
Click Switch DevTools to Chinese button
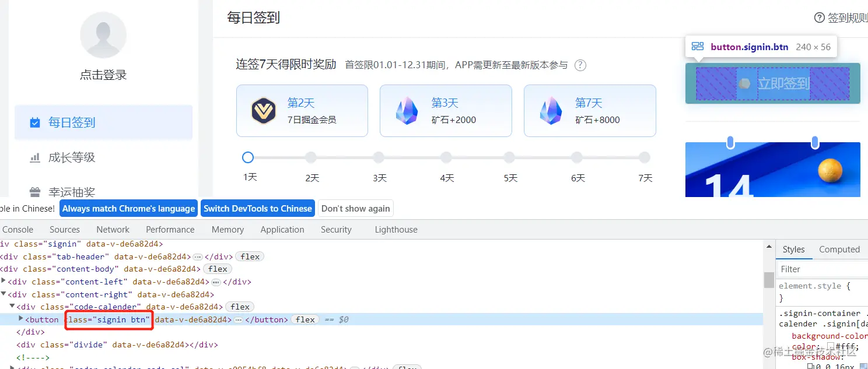[258, 209]
